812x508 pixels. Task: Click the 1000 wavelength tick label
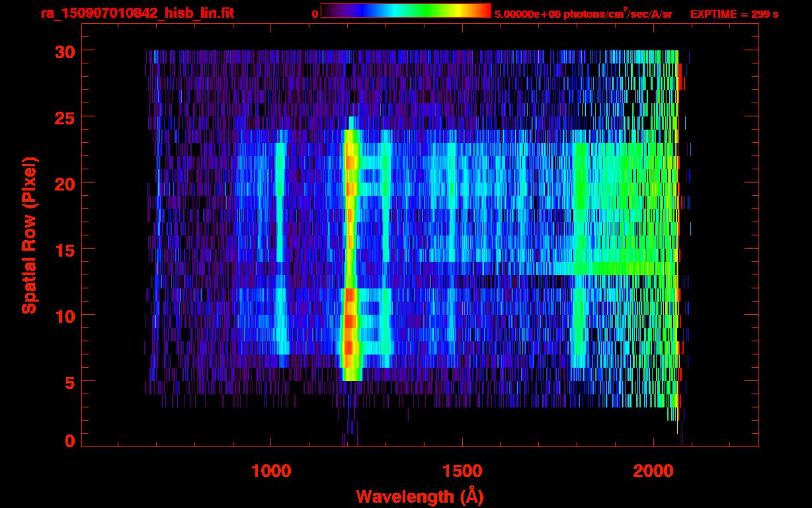271,471
